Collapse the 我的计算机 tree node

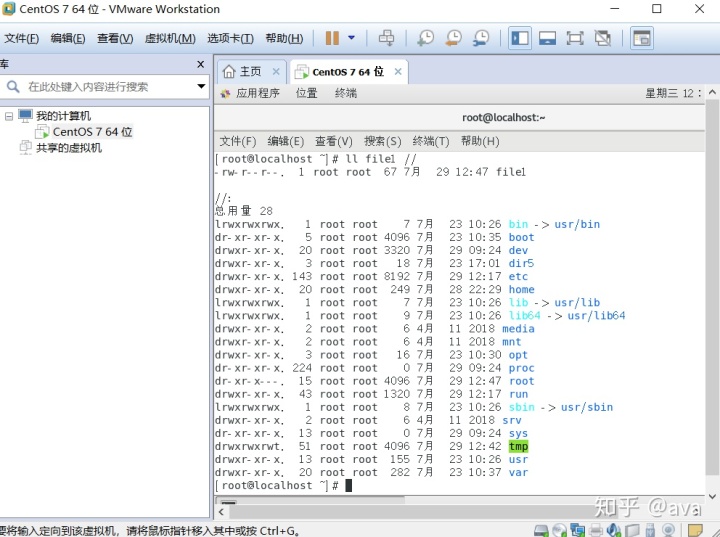pyautogui.click(x=9, y=116)
